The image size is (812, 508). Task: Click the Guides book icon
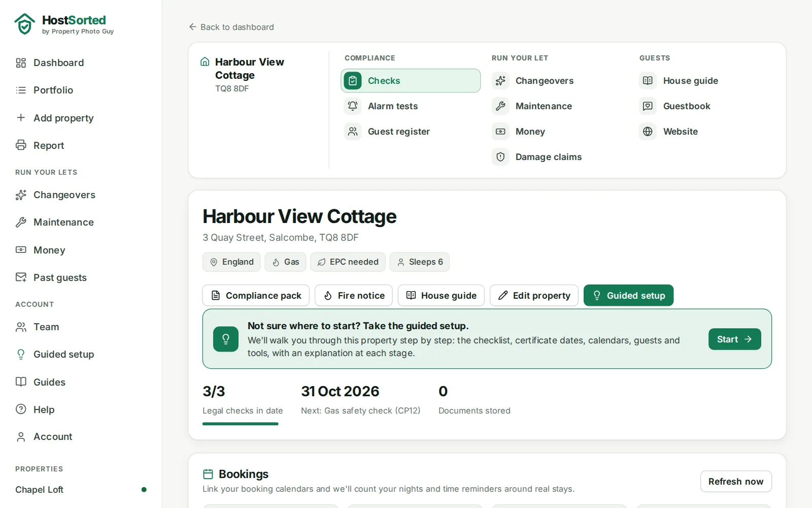(x=21, y=382)
